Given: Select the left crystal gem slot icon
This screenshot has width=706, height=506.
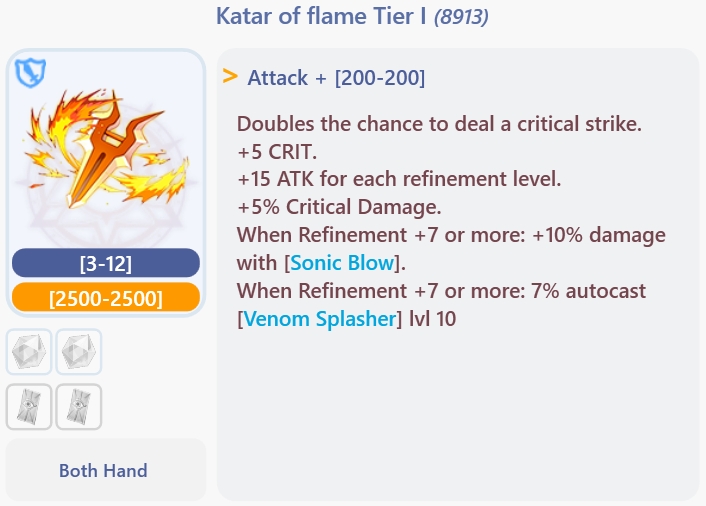Looking at the screenshot, I should (29, 352).
